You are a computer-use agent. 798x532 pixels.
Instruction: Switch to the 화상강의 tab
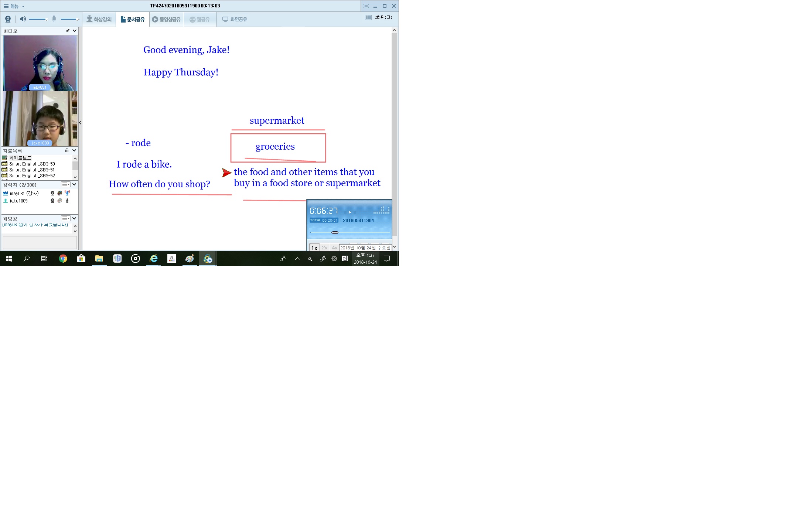tap(99, 19)
